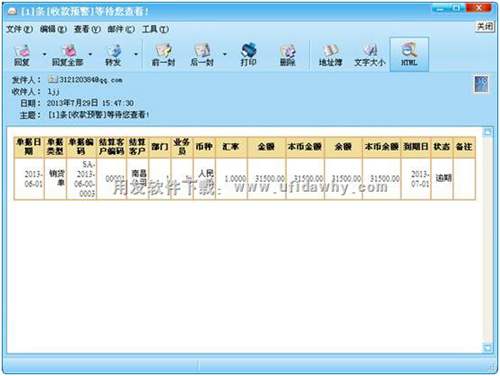Open the 文件 menu
500x376 pixels.
click(19, 29)
